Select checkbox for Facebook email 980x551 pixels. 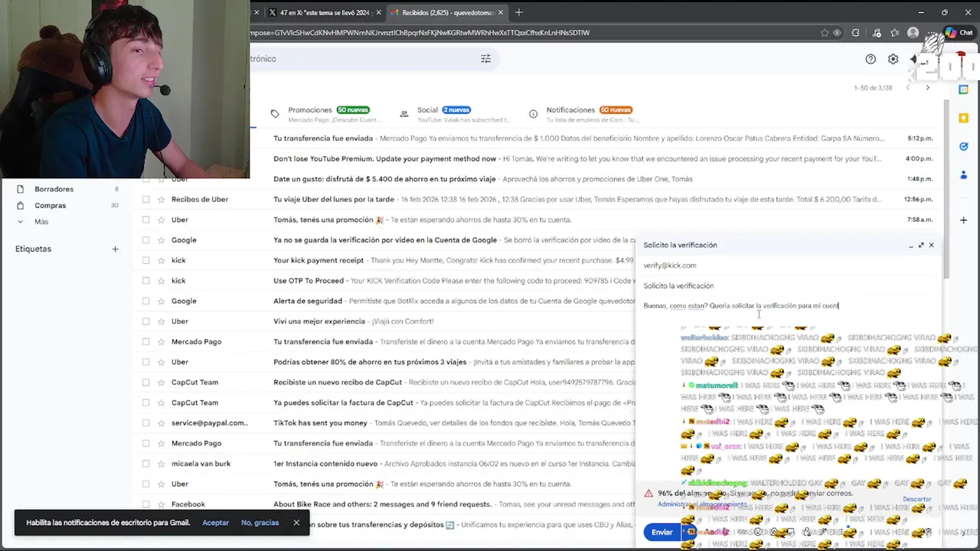pos(145,504)
